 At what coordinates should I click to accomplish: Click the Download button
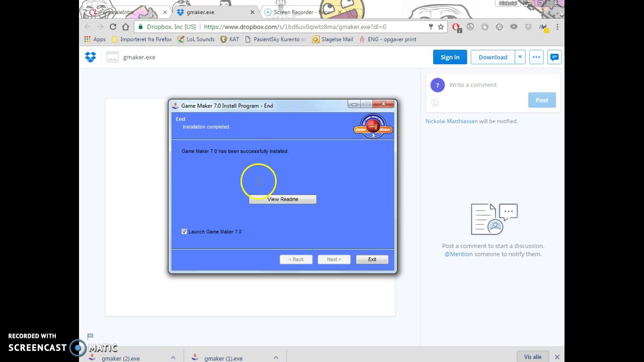click(x=493, y=57)
